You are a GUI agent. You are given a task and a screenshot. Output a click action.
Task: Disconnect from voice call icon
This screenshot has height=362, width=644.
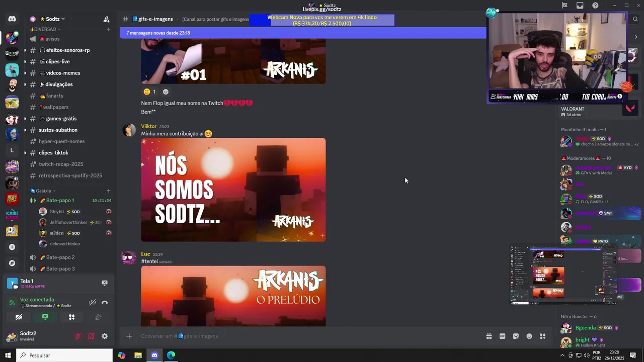(x=105, y=302)
